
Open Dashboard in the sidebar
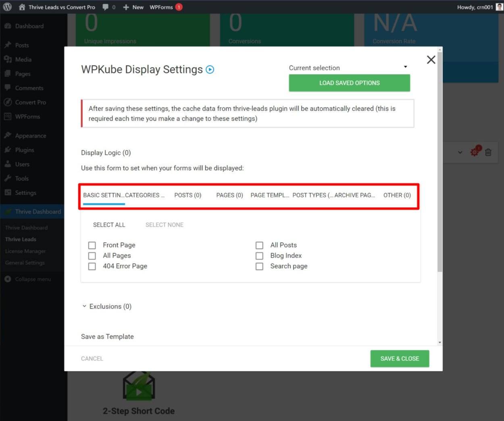29,26
